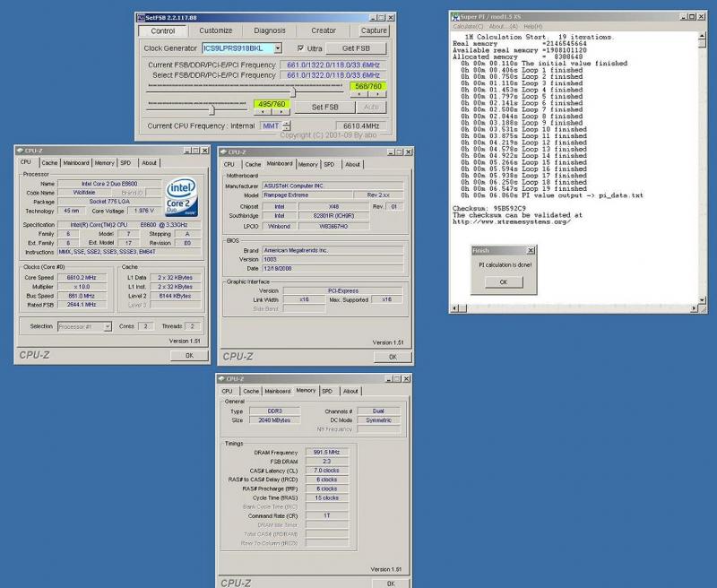This screenshot has height=588, width=717.
Task: Click the title icon of the CPU-Z Mainboard window
Action: point(223,151)
